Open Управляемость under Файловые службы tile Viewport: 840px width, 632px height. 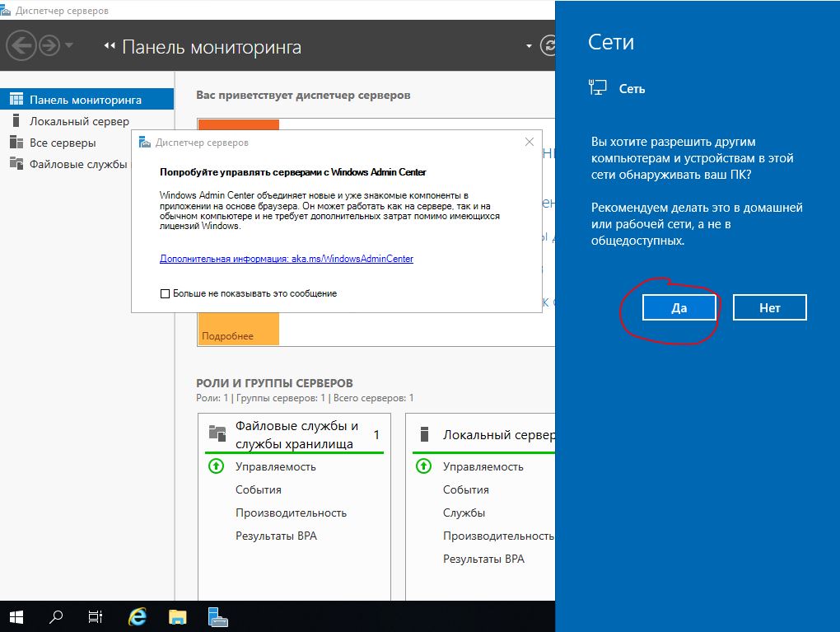pyautogui.click(x=275, y=466)
